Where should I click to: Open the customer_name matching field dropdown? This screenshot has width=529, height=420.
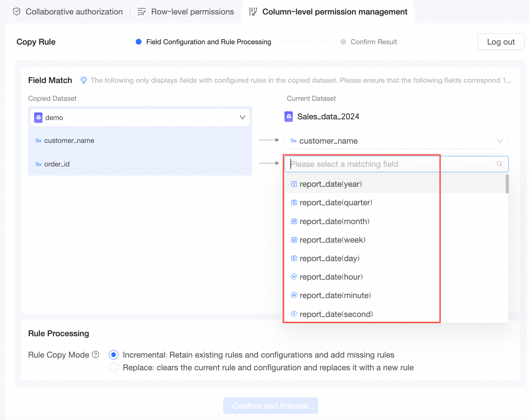(499, 141)
